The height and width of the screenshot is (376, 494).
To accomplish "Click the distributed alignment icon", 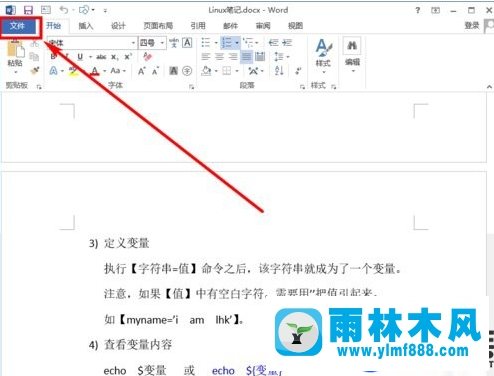I will click(260, 57).
